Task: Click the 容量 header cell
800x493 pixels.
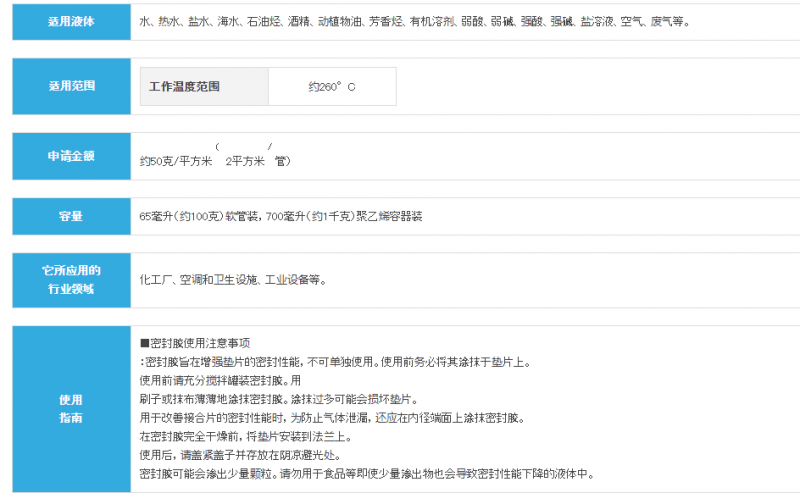Action: 71,216
